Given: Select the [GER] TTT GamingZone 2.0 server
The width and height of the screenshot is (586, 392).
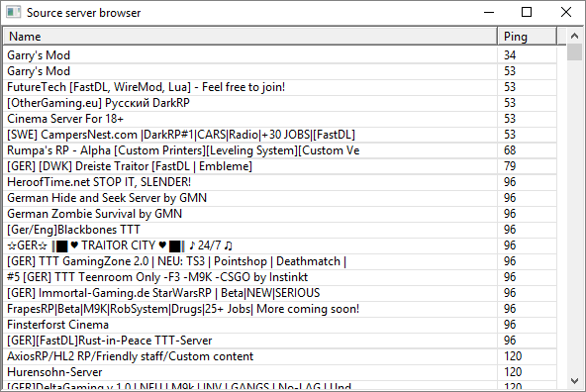Looking at the screenshot, I should coord(280,261).
